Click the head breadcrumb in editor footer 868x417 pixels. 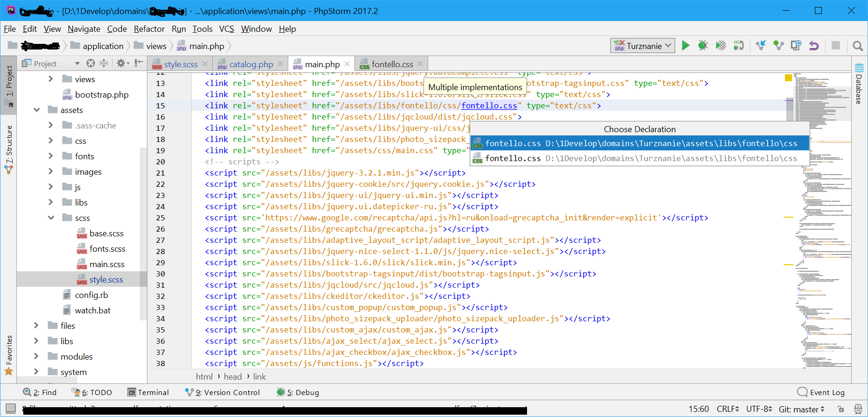233,376
